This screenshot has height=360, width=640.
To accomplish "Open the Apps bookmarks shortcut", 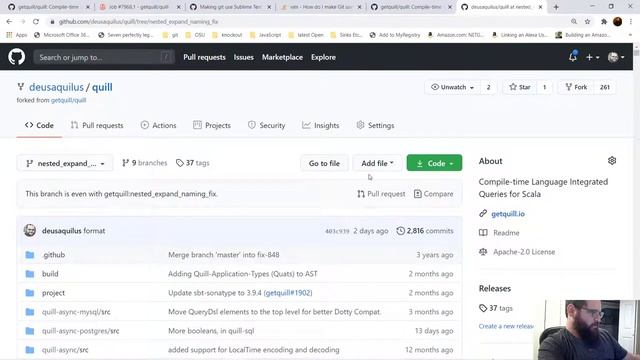I will (17, 35).
